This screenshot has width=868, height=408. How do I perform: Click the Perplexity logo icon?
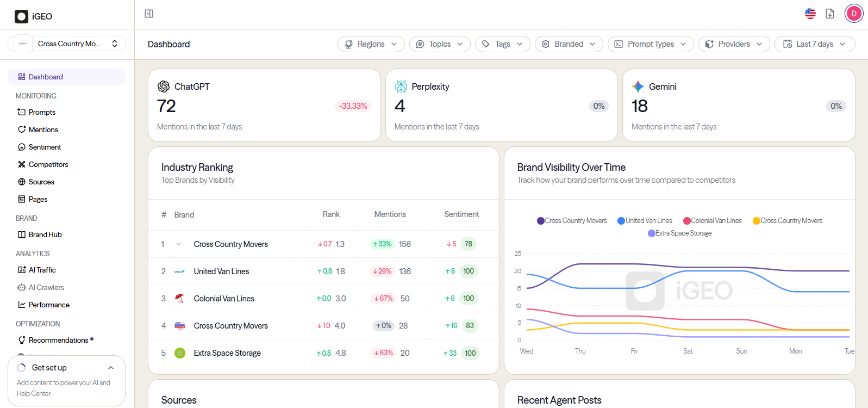pyautogui.click(x=401, y=86)
